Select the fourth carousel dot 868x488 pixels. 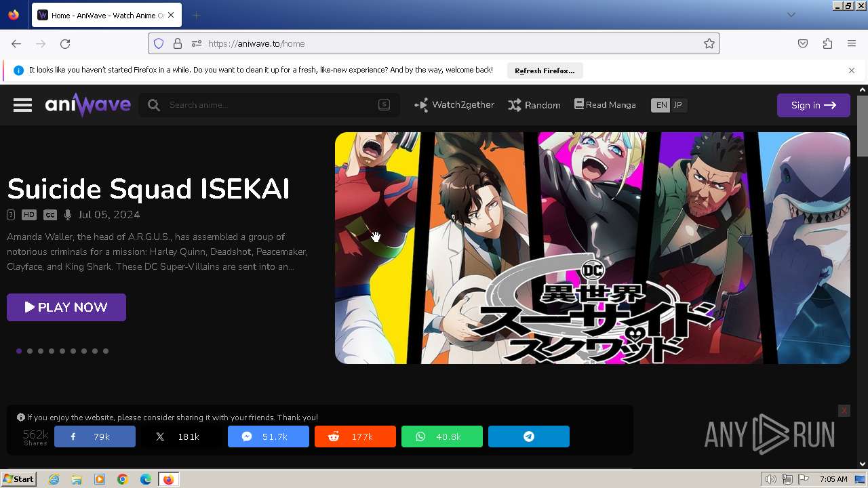[x=52, y=351]
